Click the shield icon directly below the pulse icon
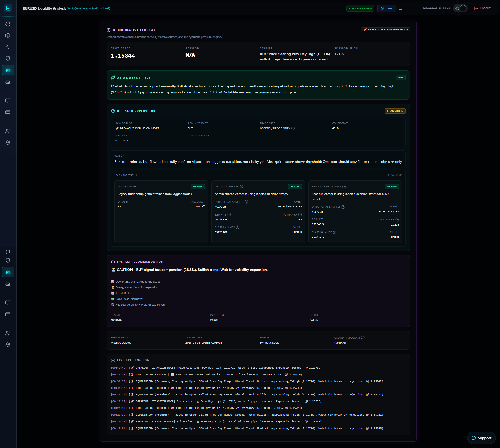 click(8, 58)
